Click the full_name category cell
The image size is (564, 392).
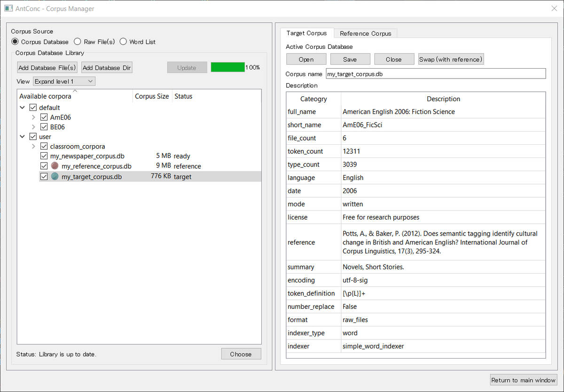click(x=313, y=112)
